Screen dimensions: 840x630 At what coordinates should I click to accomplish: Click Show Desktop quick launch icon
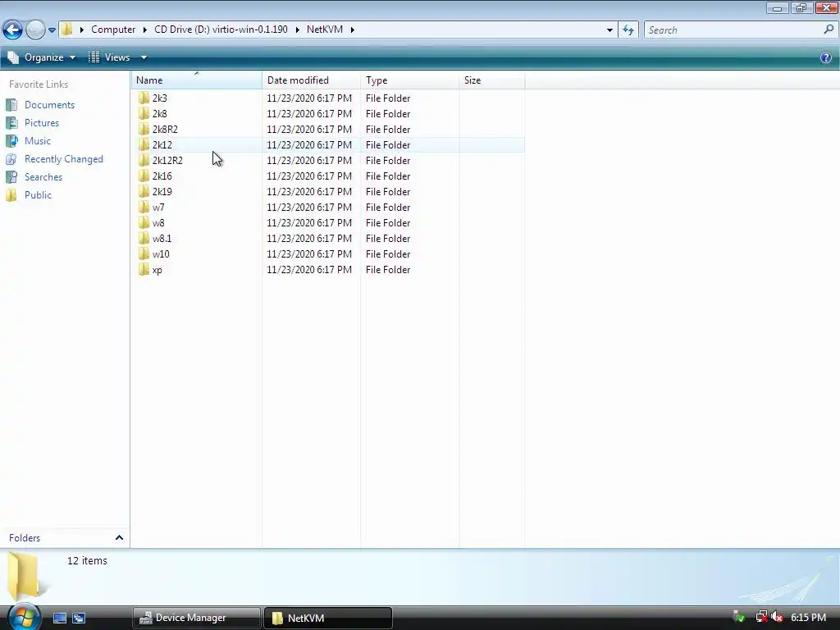(60, 619)
